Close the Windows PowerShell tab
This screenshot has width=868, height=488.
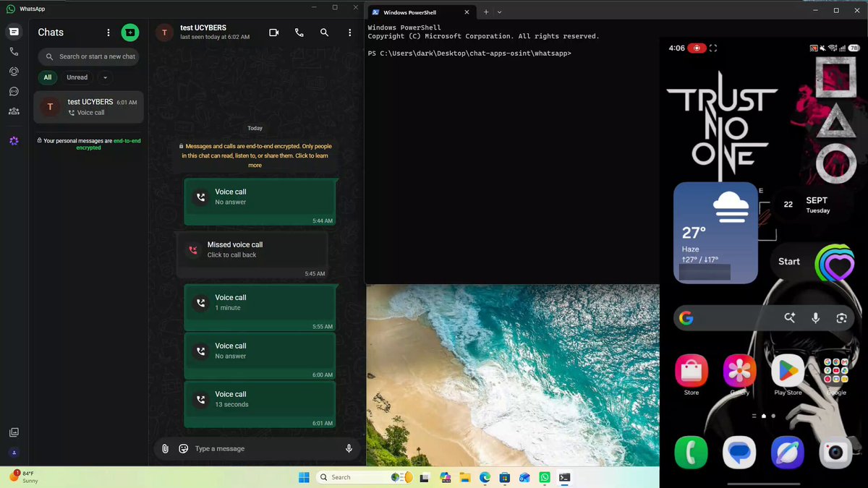466,12
